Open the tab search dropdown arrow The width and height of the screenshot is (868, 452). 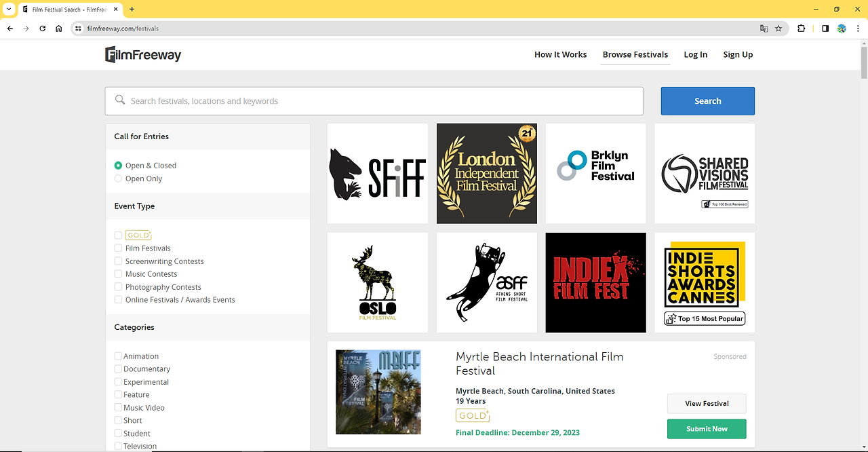tap(9, 10)
